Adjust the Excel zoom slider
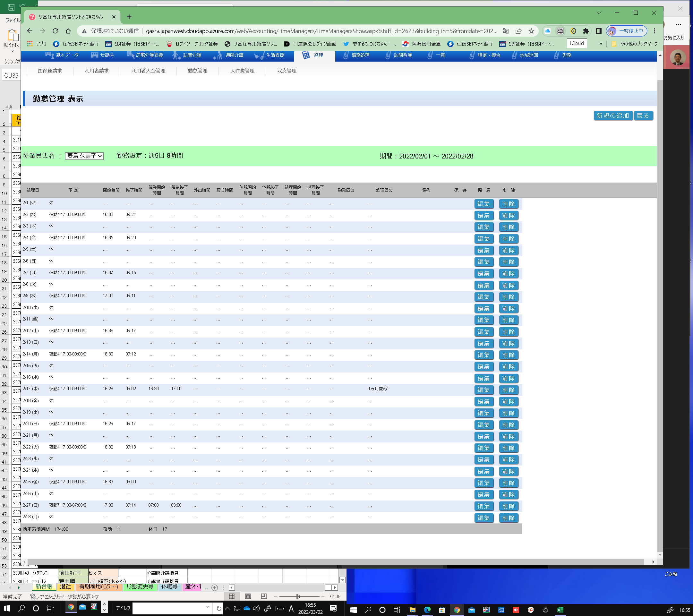This screenshot has height=616, width=693. click(x=297, y=596)
